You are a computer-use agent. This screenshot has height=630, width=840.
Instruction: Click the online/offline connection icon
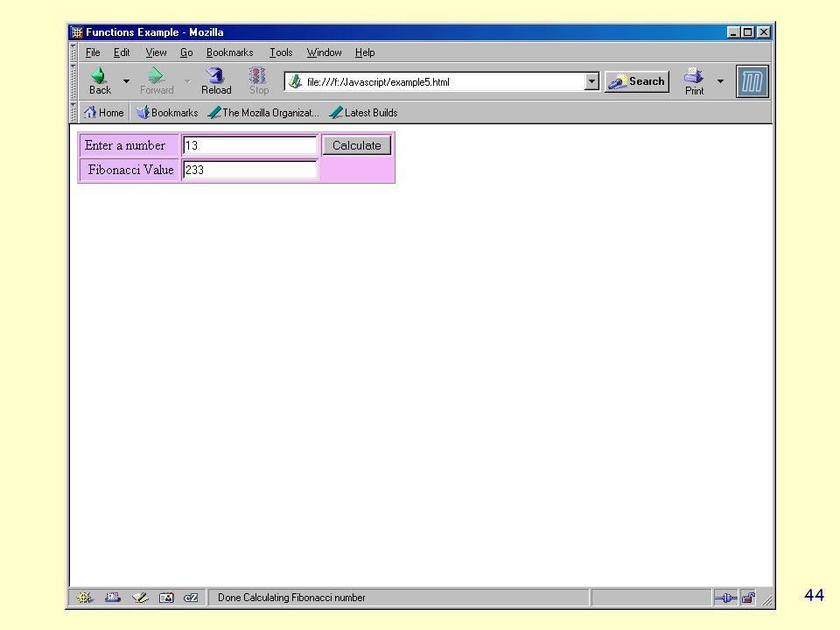point(726,598)
